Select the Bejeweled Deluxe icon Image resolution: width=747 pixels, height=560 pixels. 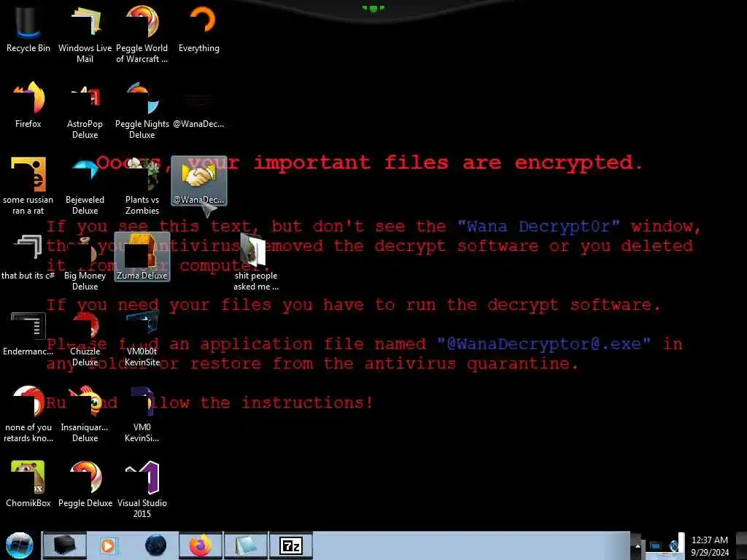click(85, 186)
